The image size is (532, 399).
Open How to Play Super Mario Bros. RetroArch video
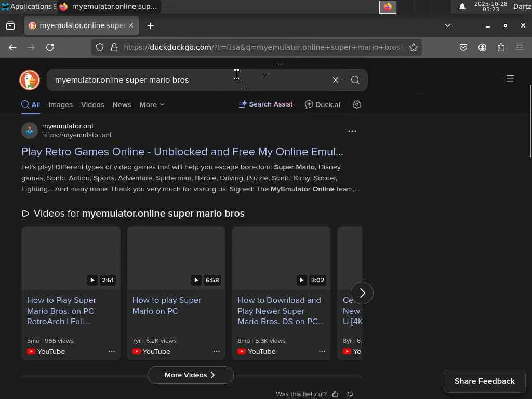coord(61,311)
